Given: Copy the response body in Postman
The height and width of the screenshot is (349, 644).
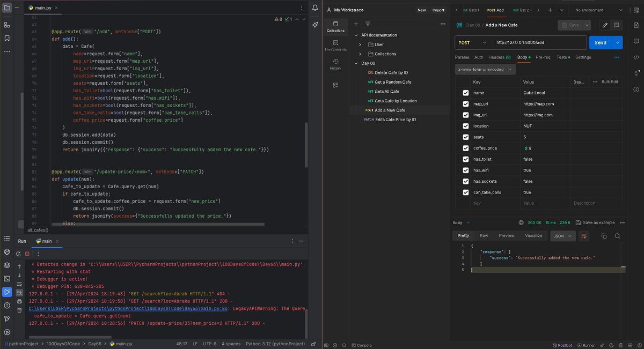Looking at the screenshot, I should 604,236.
